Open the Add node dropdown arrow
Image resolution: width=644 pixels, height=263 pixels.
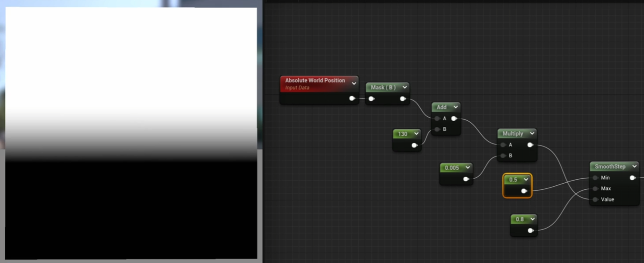tap(456, 107)
